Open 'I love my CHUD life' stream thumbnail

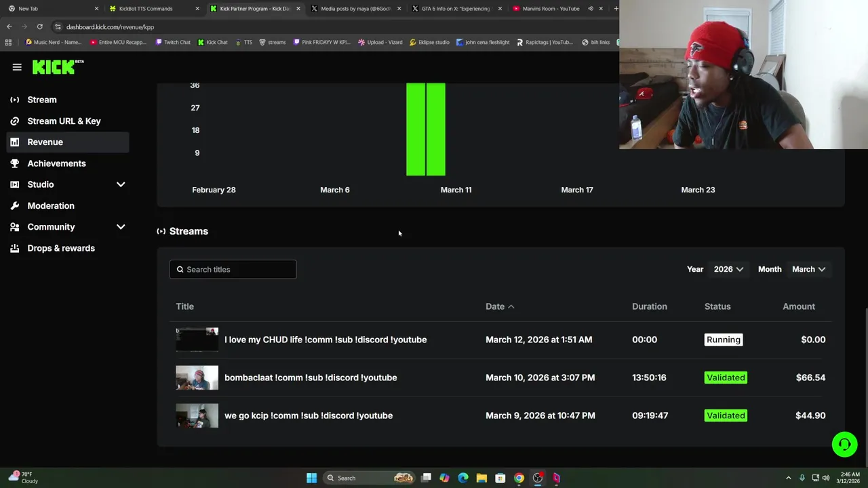(197, 340)
